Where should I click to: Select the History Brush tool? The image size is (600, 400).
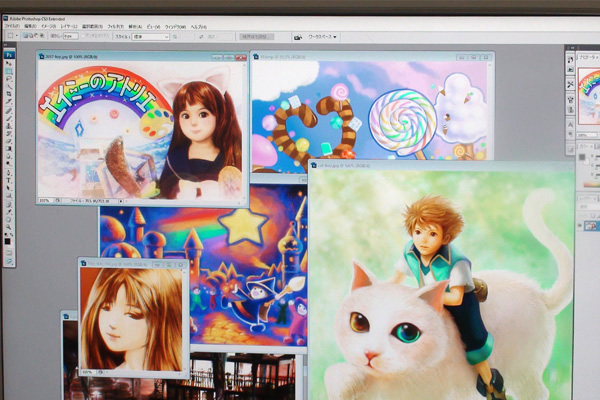click(9, 134)
